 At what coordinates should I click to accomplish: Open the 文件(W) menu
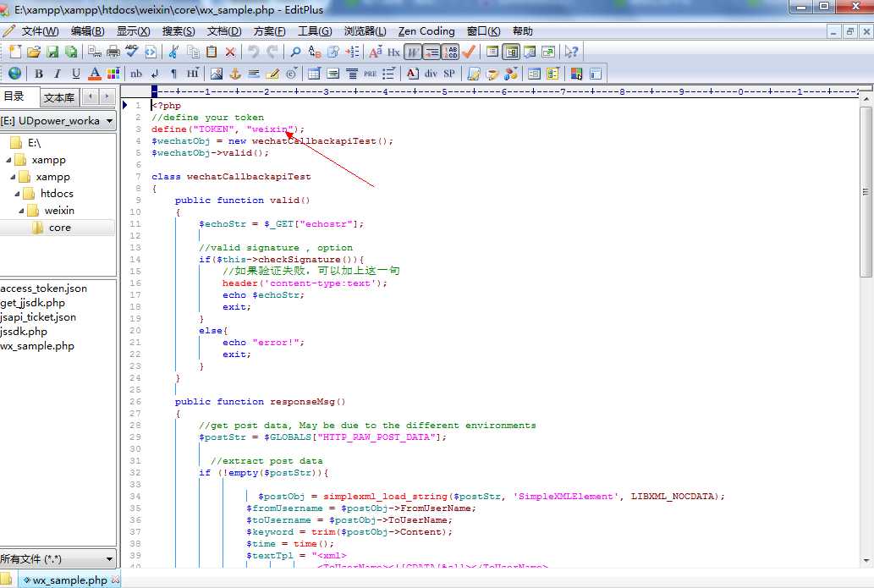40,31
